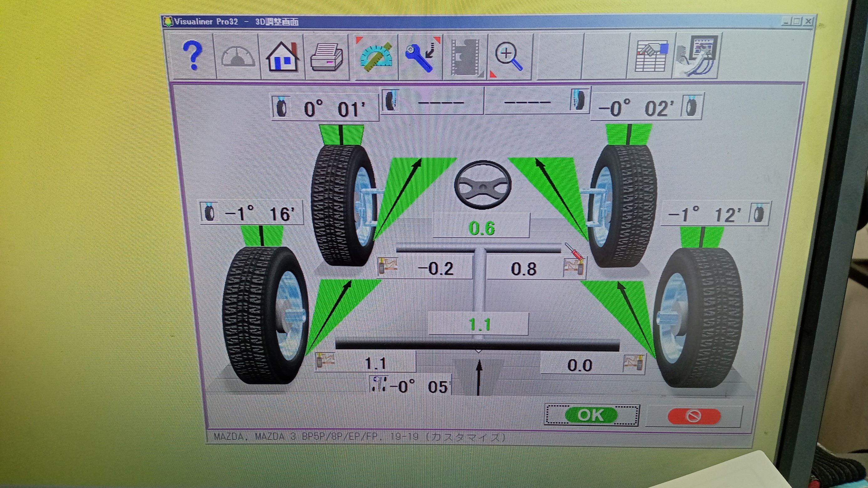Confirm with the green OK button

click(x=591, y=415)
